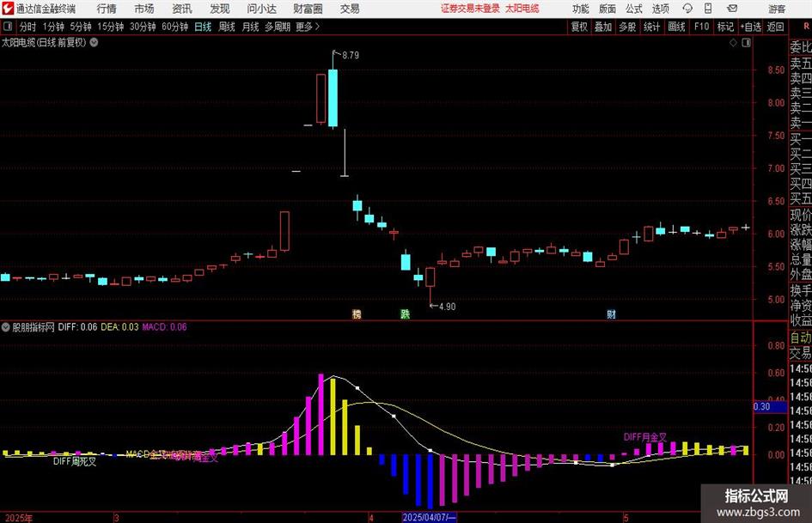Open the 版面 menu
Image resolution: width=812 pixels, height=523 pixels.
tap(607, 9)
